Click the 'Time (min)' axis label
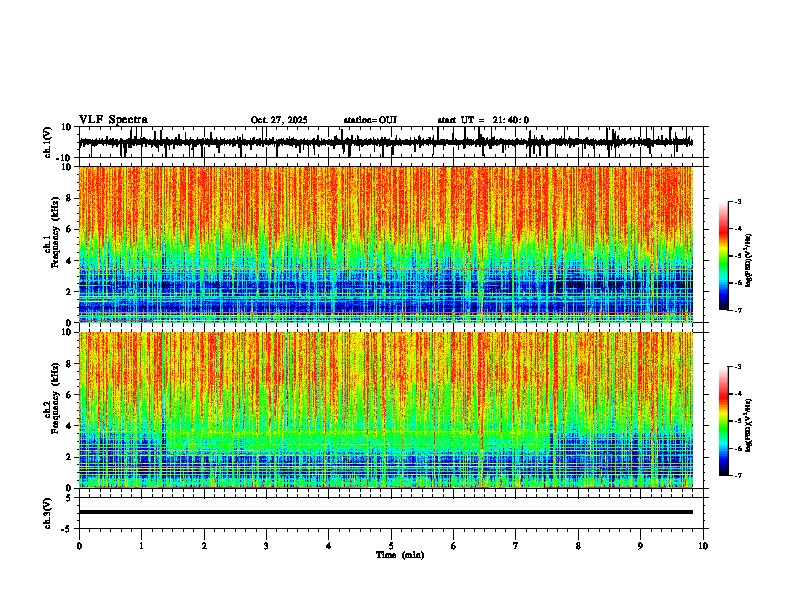The width and height of the screenshot is (792, 612). pyautogui.click(x=400, y=555)
